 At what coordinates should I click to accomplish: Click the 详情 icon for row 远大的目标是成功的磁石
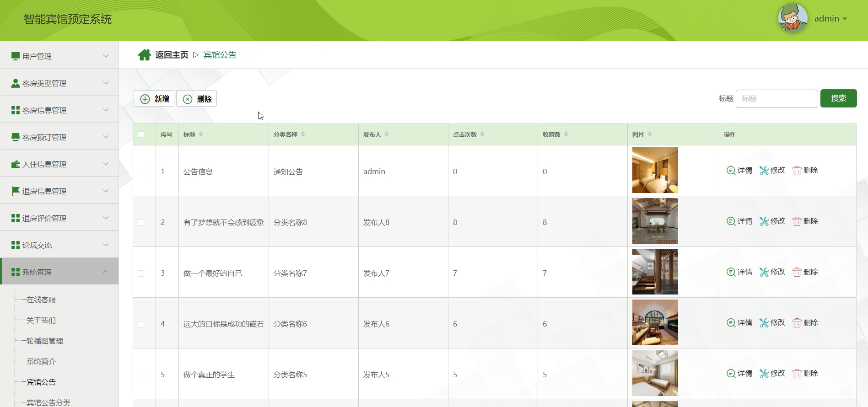tap(731, 323)
